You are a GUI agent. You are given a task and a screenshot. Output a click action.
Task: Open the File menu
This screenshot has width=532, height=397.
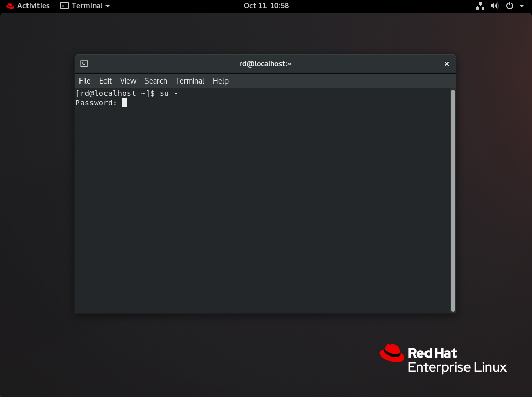point(85,81)
